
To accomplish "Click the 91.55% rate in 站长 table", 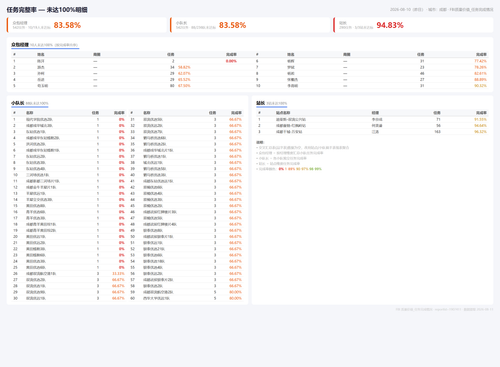I will pyautogui.click(x=480, y=119).
